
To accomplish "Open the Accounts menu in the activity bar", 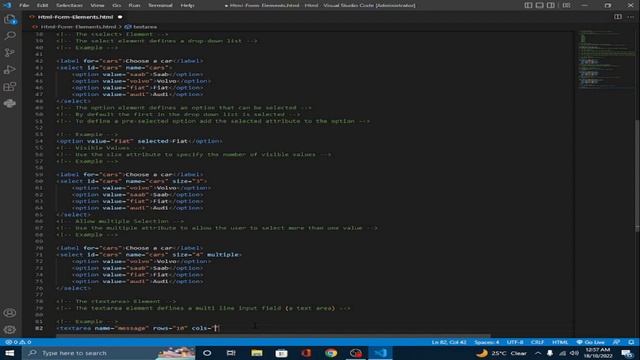I will [9, 313].
